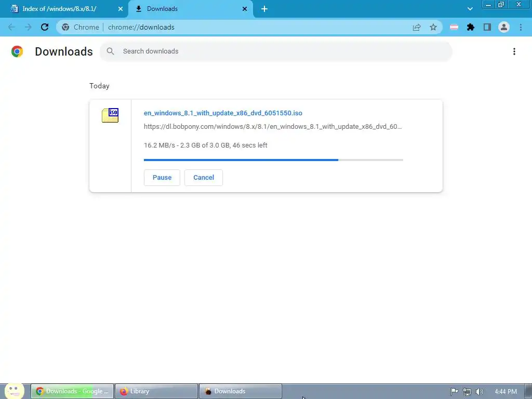
Task: Switch to 'Index of /windows/8.x/8.1/' tab
Action: click(64, 9)
